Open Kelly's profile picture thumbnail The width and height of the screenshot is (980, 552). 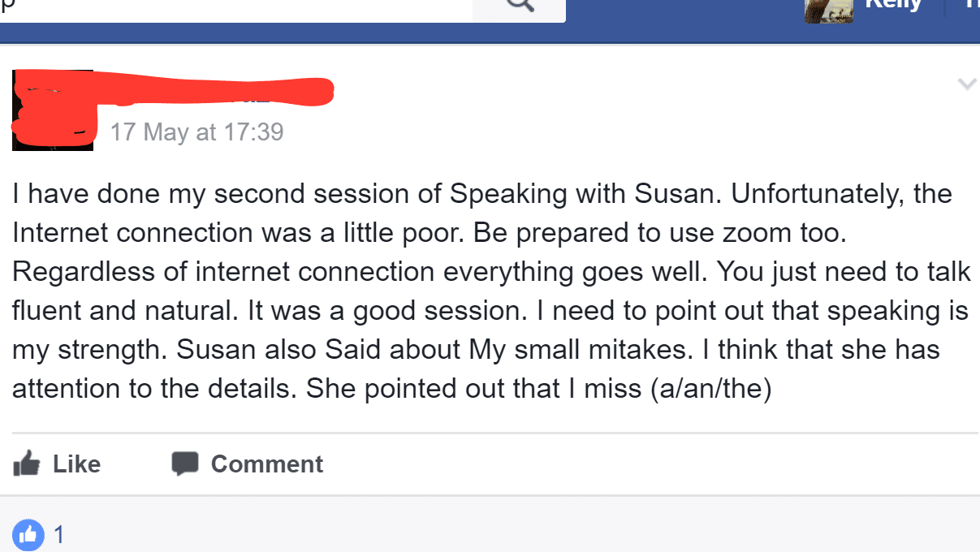[x=829, y=11]
